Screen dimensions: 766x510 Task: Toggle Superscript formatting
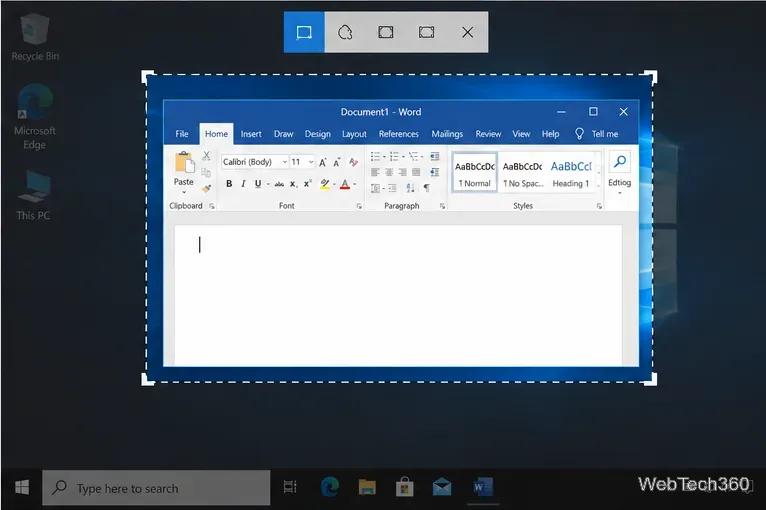(x=307, y=184)
